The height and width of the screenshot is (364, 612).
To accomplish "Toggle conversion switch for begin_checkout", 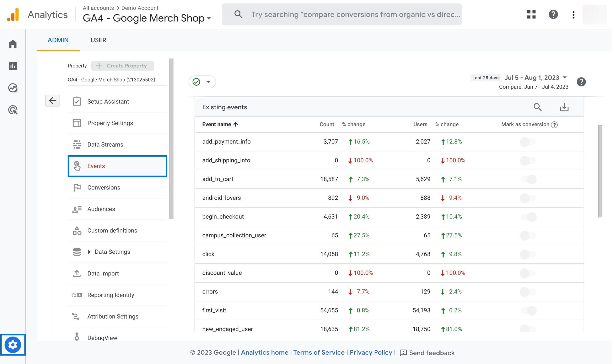I will click(528, 217).
